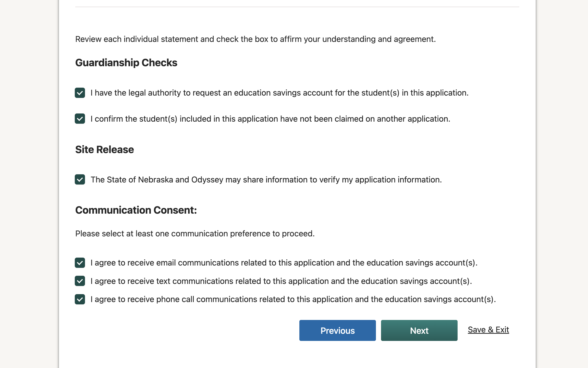The width and height of the screenshot is (588, 368).
Task: Open the Save & Exit link
Action: (488, 330)
